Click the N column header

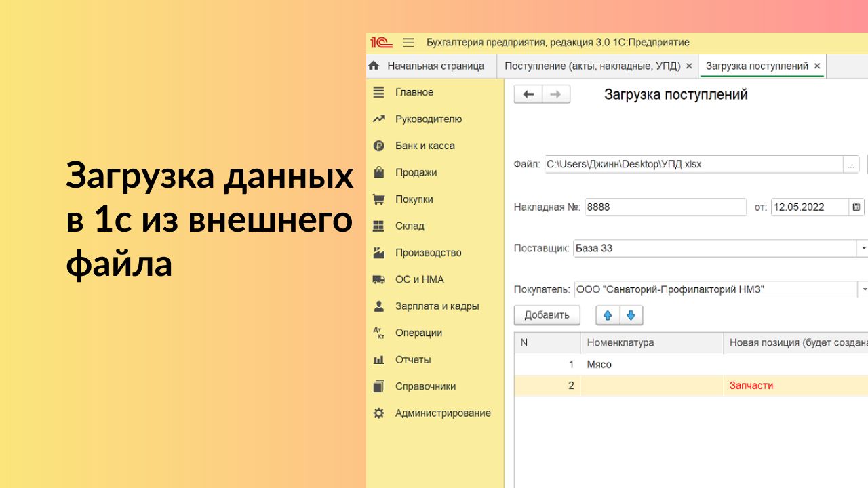click(547, 343)
